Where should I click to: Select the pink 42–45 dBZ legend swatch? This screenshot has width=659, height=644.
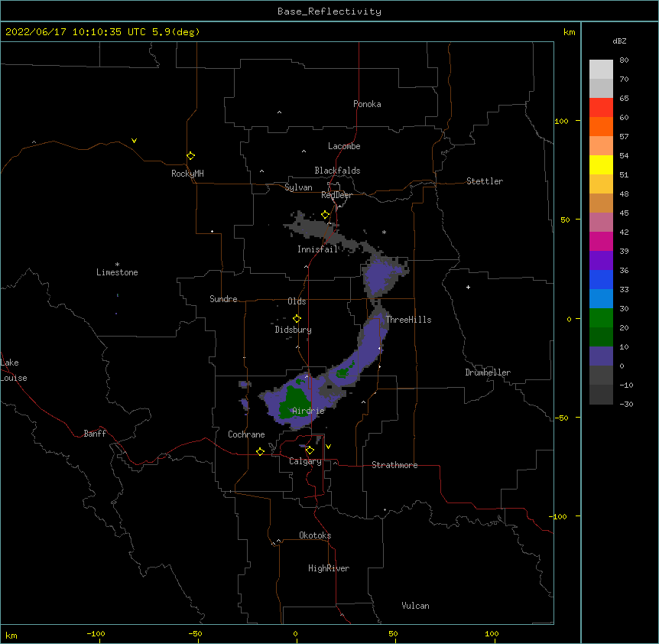(x=601, y=222)
